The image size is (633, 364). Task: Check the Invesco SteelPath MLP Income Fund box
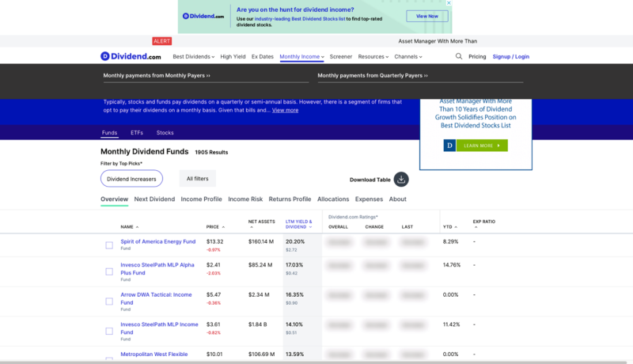pos(109,332)
